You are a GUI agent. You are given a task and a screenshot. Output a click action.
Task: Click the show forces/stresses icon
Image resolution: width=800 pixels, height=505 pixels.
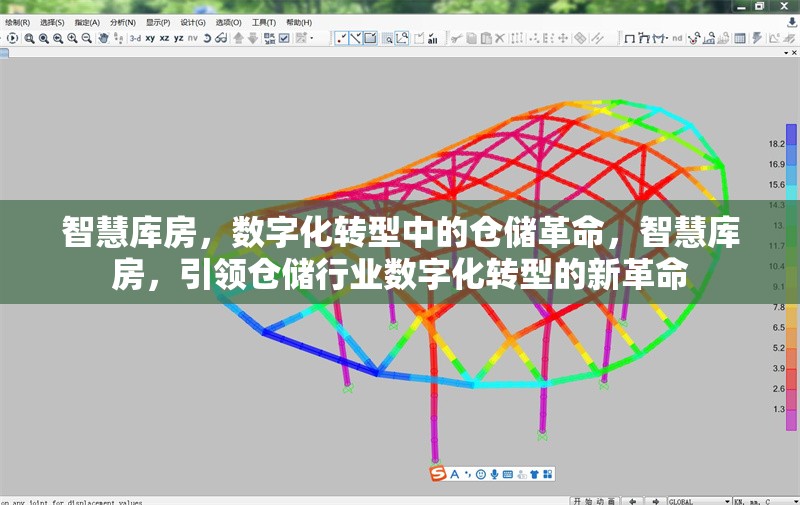click(x=660, y=38)
